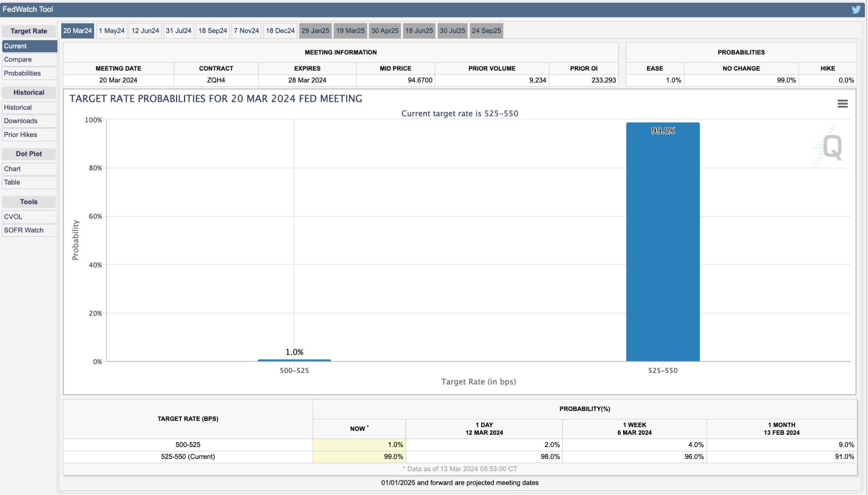Click the Data as of 13 Mar 2024 note
868x495 pixels.
460,469
